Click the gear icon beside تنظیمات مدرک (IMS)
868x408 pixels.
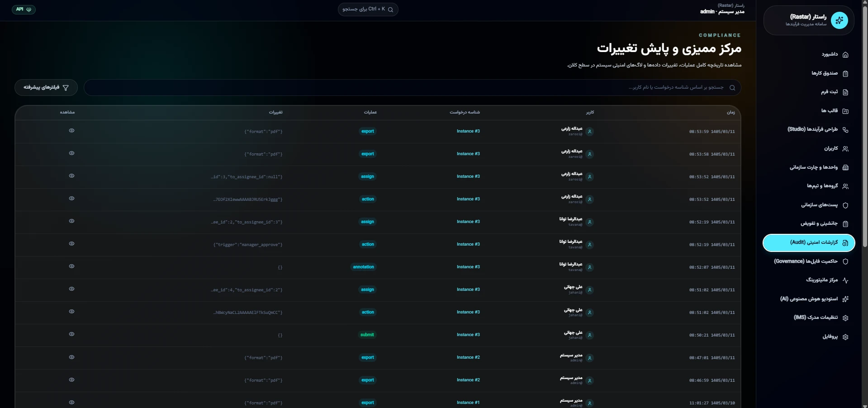pos(845,318)
